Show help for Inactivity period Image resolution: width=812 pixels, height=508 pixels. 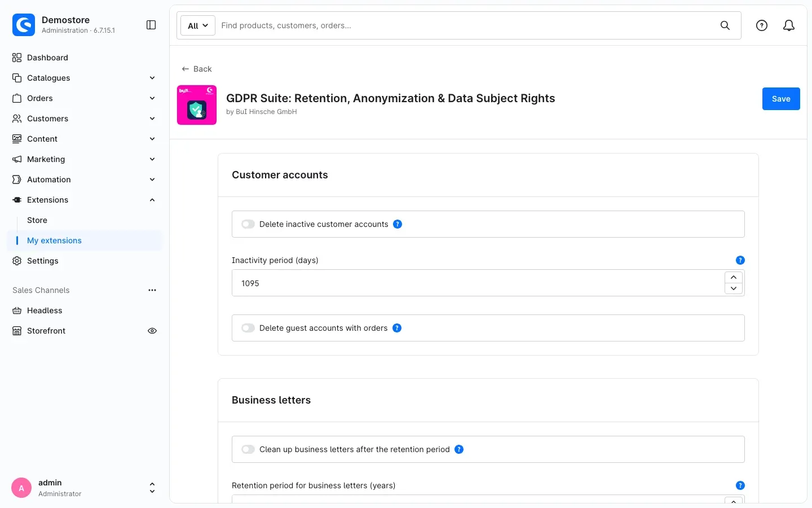click(x=740, y=260)
